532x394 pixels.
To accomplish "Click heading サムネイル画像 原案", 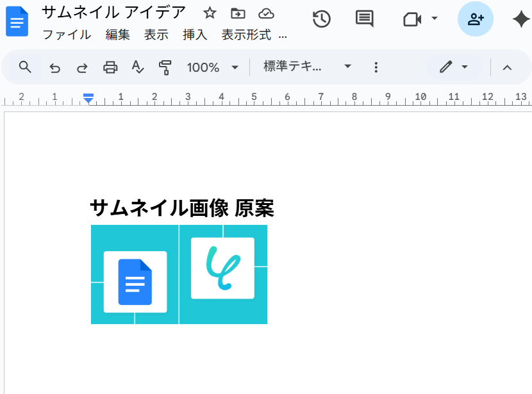I will [182, 208].
